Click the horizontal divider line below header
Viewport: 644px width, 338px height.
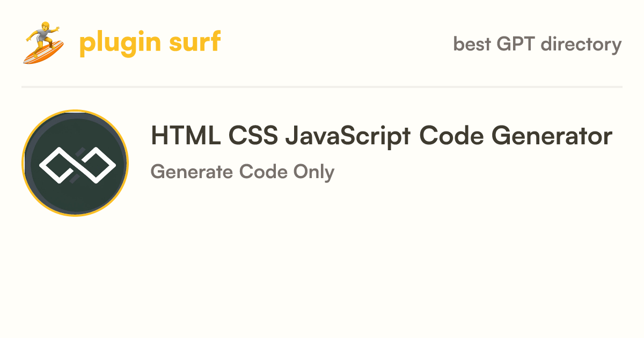[322, 86]
